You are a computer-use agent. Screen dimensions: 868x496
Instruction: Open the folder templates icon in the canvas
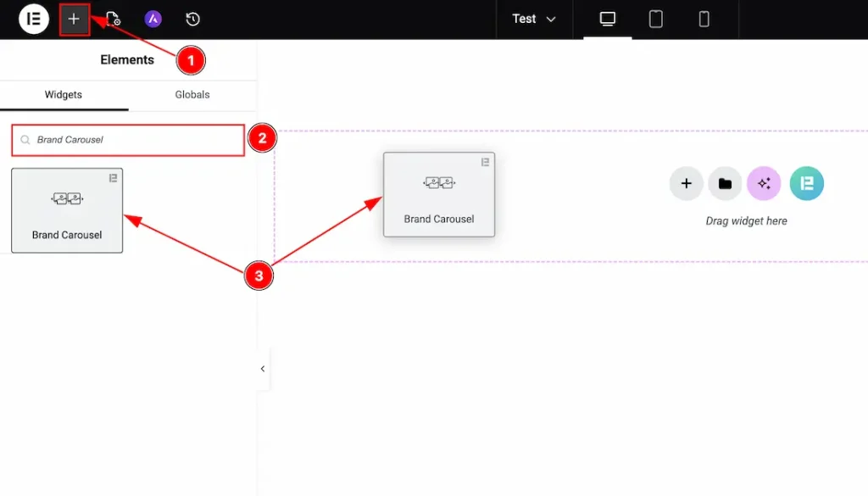tap(725, 183)
